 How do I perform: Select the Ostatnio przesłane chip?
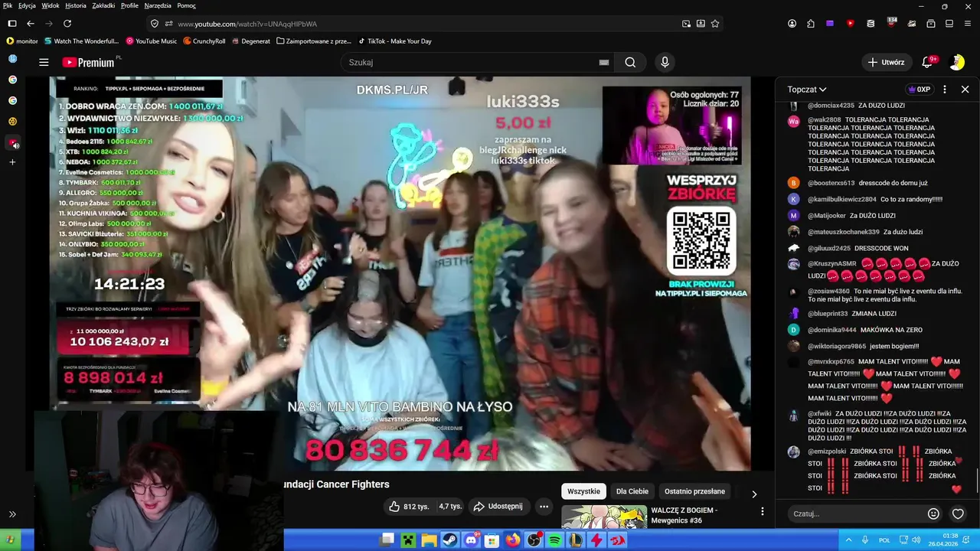coord(694,491)
